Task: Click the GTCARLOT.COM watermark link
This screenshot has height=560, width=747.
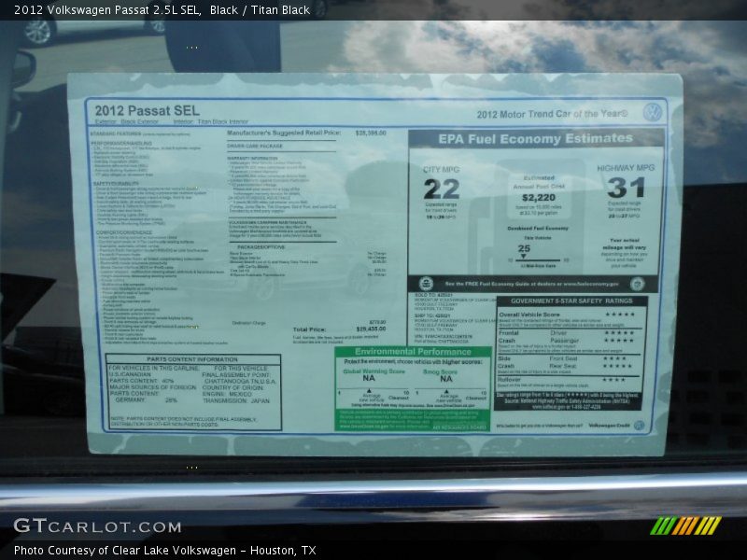Action: click(x=97, y=526)
